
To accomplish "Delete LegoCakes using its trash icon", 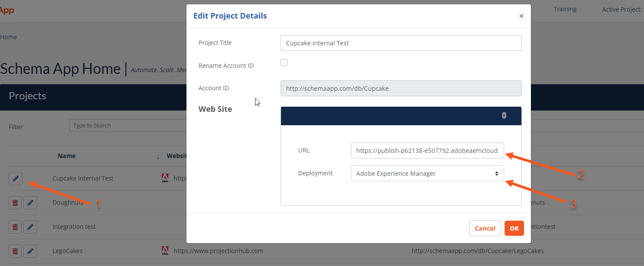I will pos(15,251).
